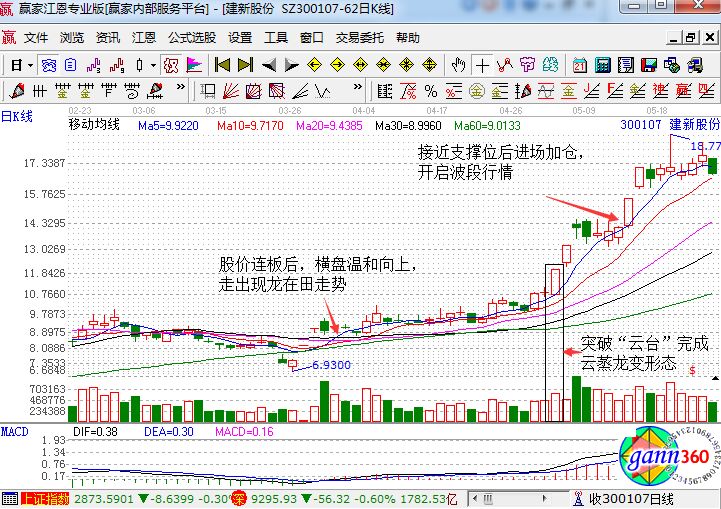Screen dimensions: 721x509
Task: Click the red floppy disk save icon
Action: pyautogui.click(x=647, y=65)
